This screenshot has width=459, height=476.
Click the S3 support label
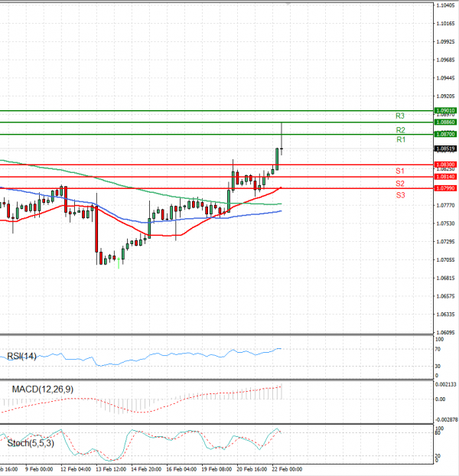[x=400, y=195]
